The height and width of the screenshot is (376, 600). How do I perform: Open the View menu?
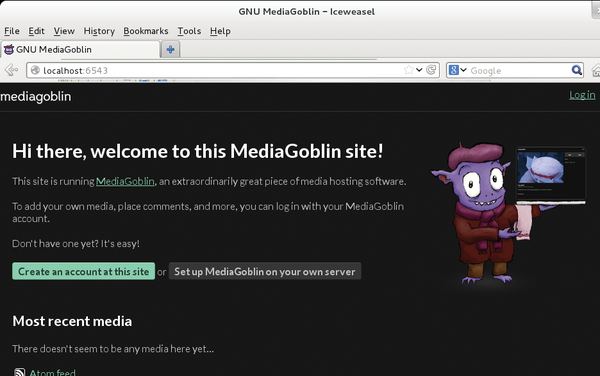coord(64,31)
